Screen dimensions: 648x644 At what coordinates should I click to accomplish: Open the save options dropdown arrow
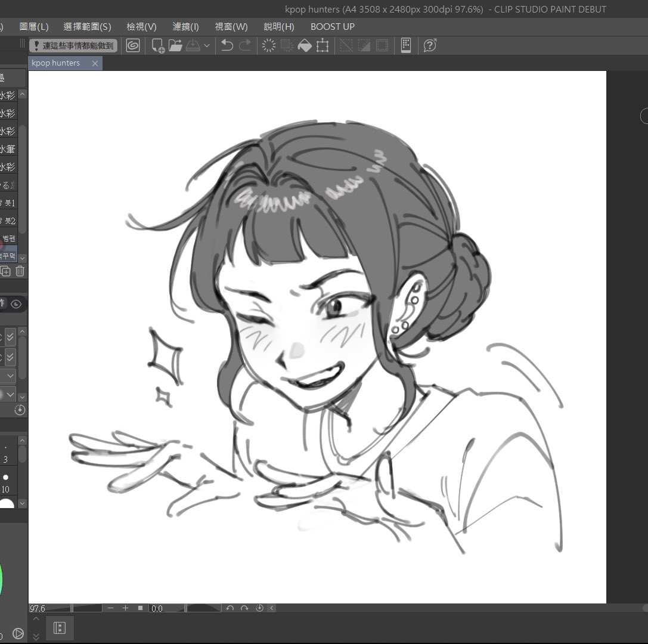pyautogui.click(x=207, y=46)
